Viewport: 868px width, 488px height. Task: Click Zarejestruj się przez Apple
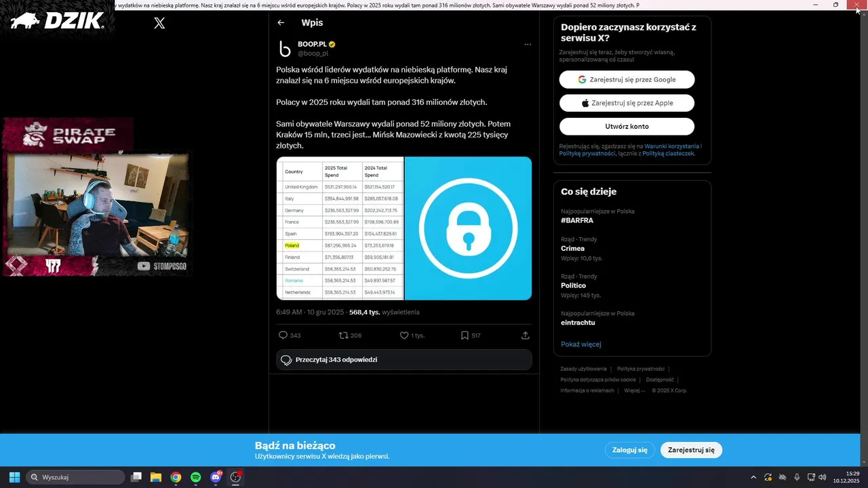[627, 103]
